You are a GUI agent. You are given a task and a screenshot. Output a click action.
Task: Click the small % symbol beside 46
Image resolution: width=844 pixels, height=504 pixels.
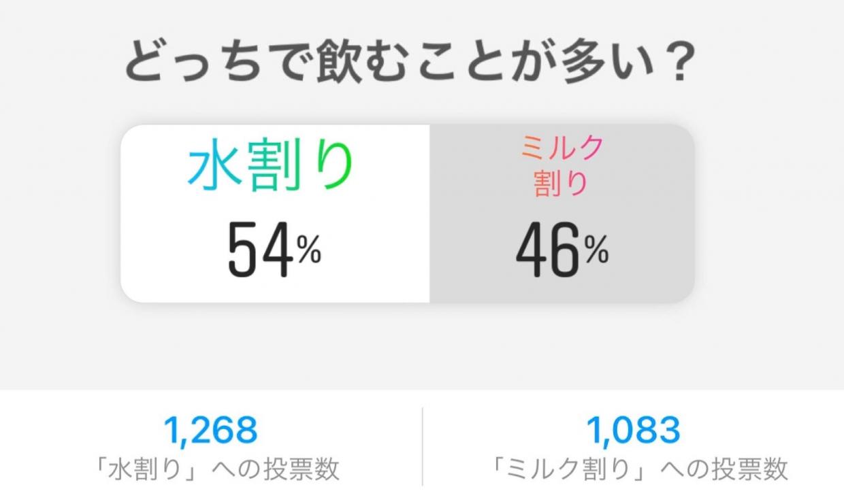597,252
